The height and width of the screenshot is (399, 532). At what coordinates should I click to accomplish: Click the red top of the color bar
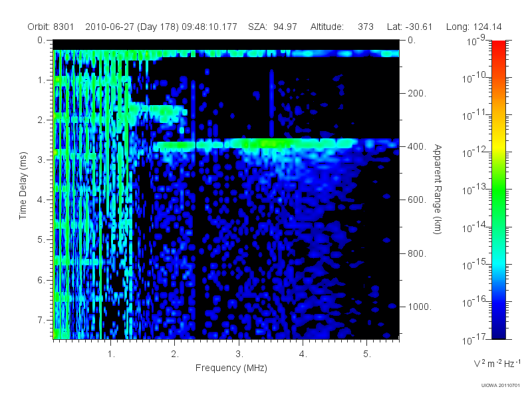[498, 46]
